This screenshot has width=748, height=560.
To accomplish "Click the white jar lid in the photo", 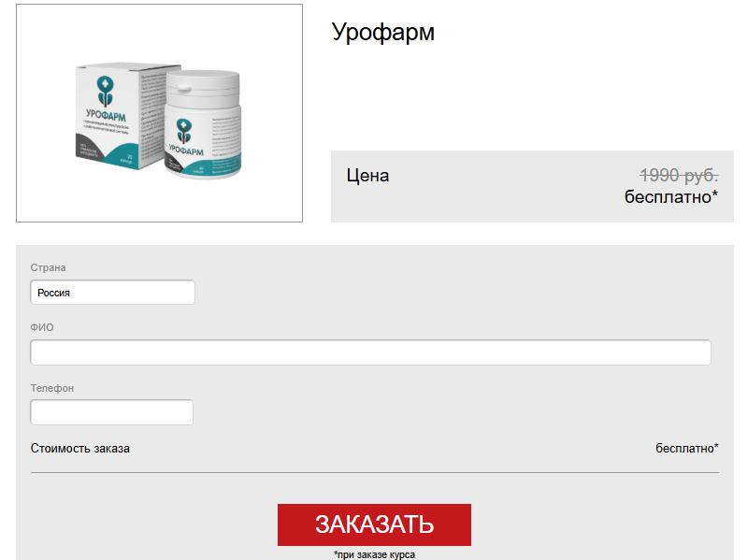I will point(203,87).
